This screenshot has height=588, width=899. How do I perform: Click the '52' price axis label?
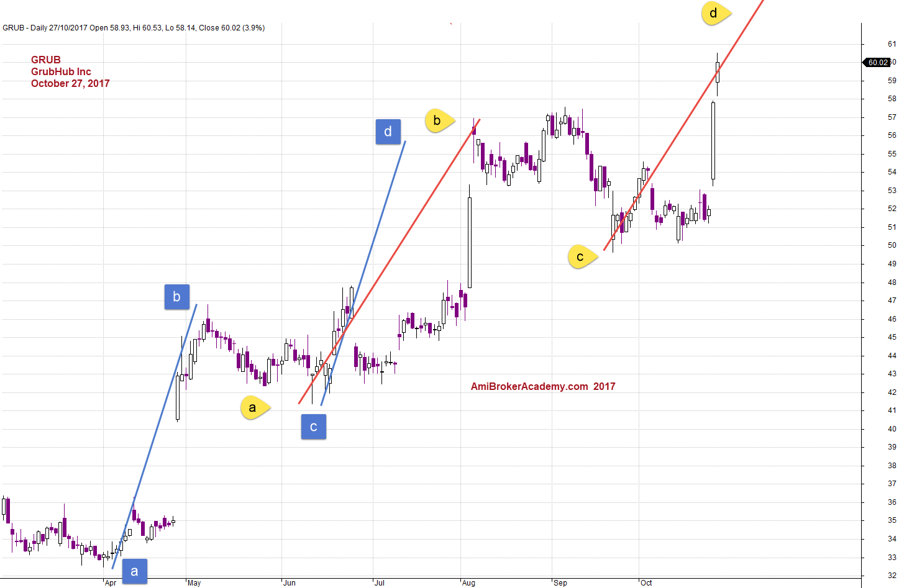[x=892, y=209]
